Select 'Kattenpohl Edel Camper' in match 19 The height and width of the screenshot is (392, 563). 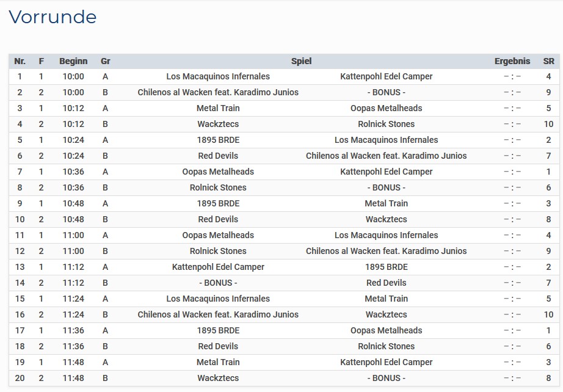point(387,362)
